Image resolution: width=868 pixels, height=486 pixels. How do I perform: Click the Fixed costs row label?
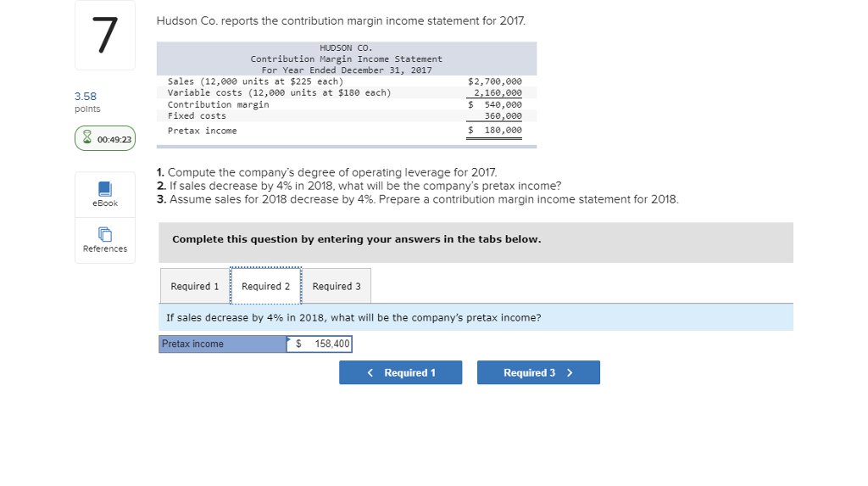(x=197, y=116)
